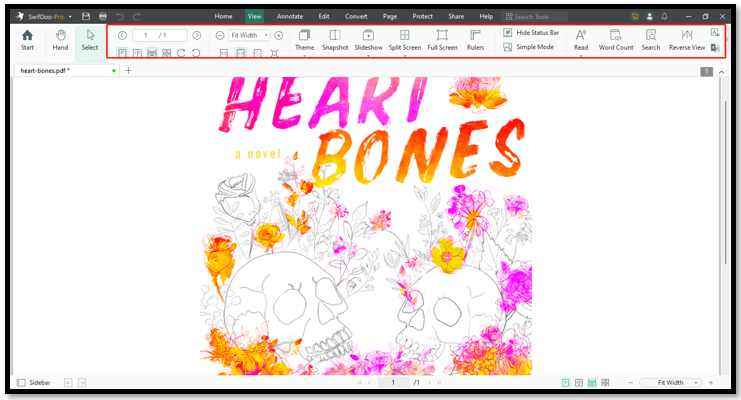Image resolution: width=741 pixels, height=400 pixels.
Task: Click Hide Status Bar
Action: tap(531, 33)
